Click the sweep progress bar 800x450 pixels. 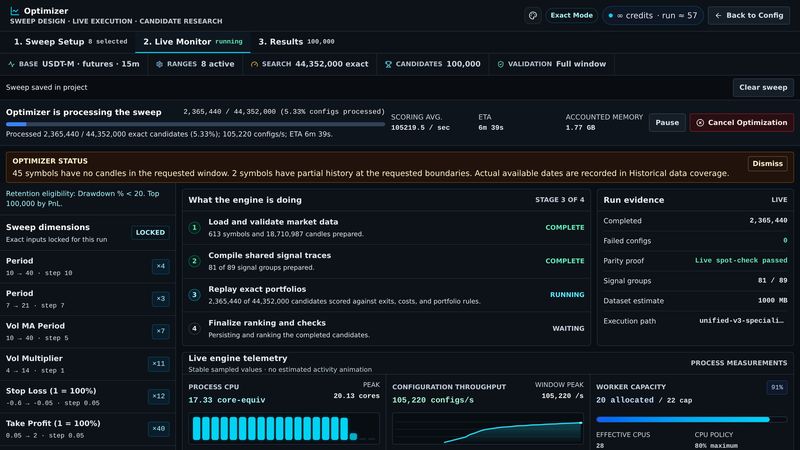[x=195, y=124]
